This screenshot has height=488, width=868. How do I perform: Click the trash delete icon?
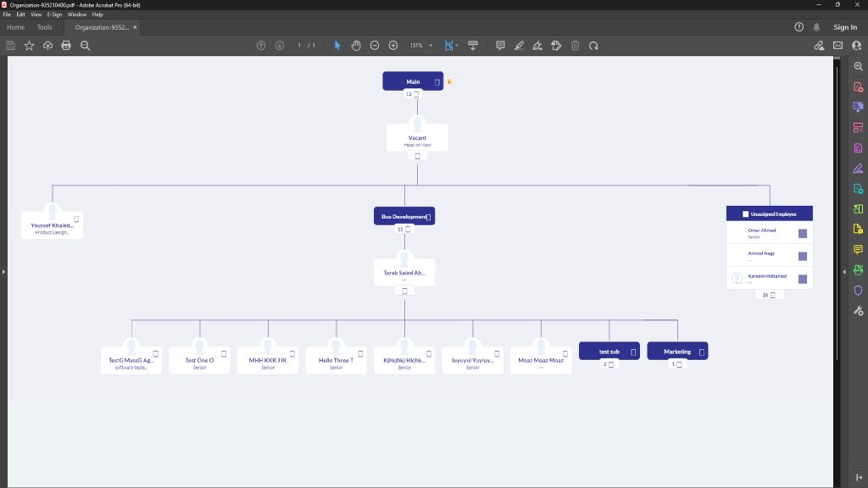tap(576, 46)
